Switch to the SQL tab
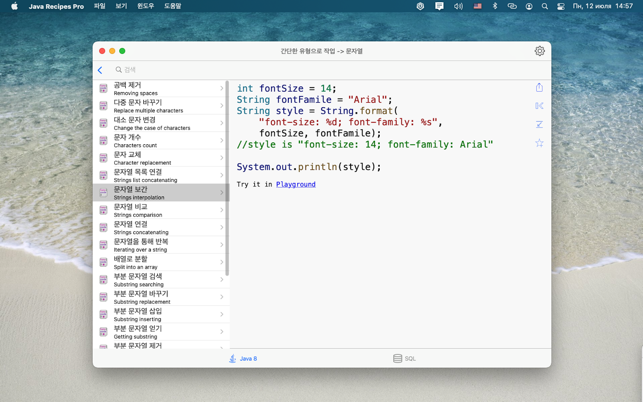The height and width of the screenshot is (402, 643). (404, 359)
